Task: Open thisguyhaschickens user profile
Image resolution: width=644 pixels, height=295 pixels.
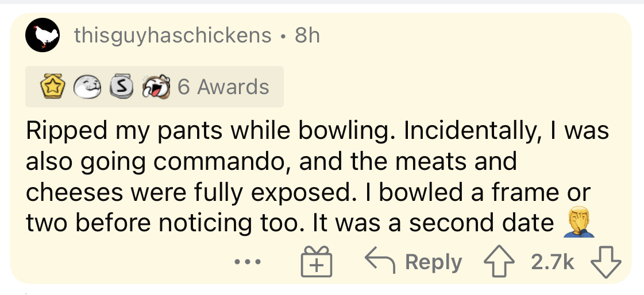Action: click(x=172, y=36)
